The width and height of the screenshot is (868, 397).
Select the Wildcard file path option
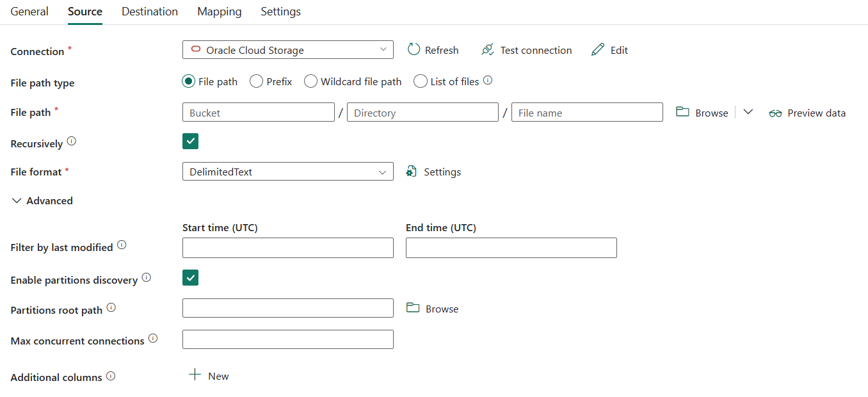tap(310, 81)
